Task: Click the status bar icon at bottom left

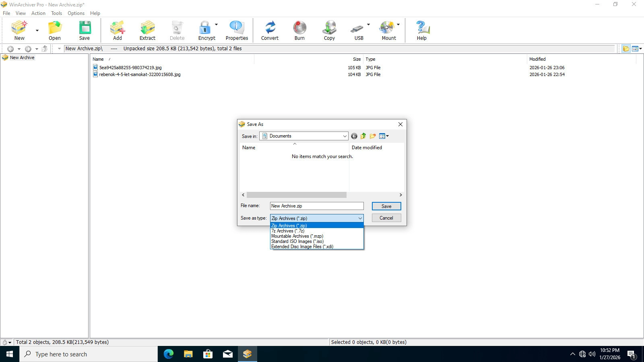Action: [x=5, y=342]
